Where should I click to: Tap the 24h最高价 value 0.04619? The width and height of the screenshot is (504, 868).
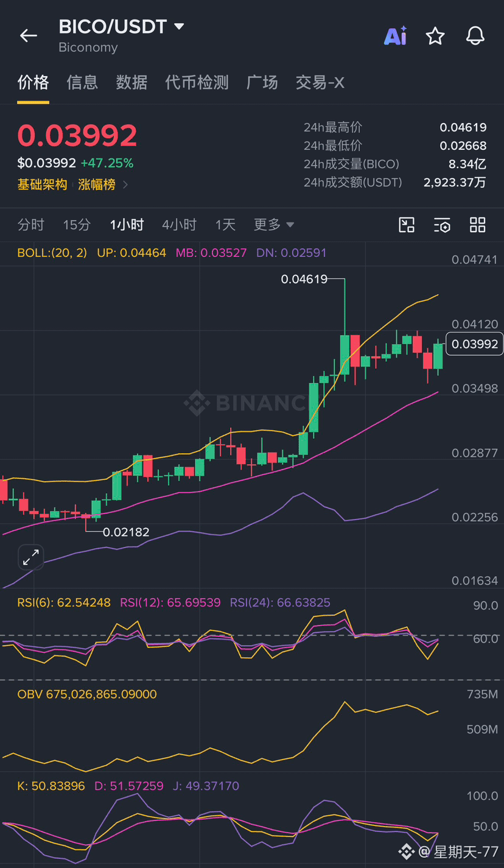point(463,127)
